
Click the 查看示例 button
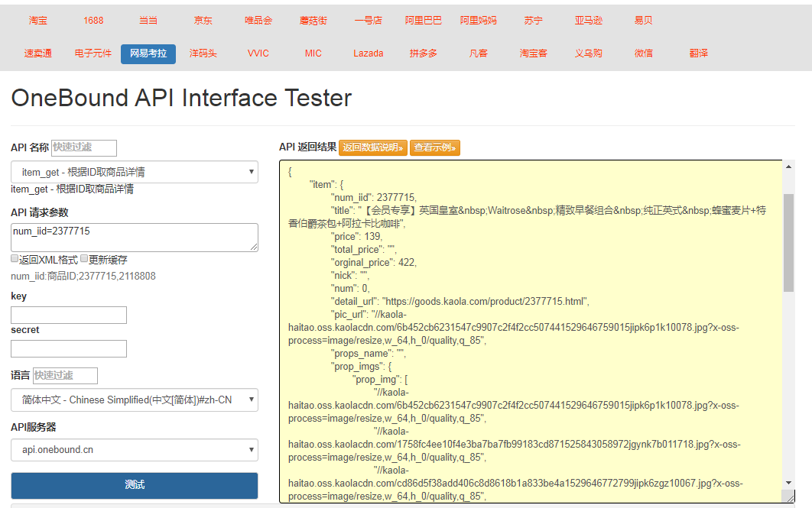tap(435, 147)
